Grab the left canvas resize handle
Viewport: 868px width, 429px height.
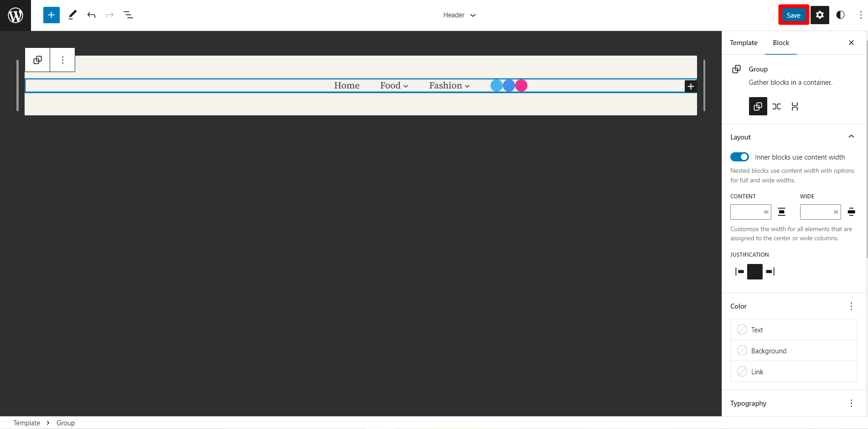(17, 85)
